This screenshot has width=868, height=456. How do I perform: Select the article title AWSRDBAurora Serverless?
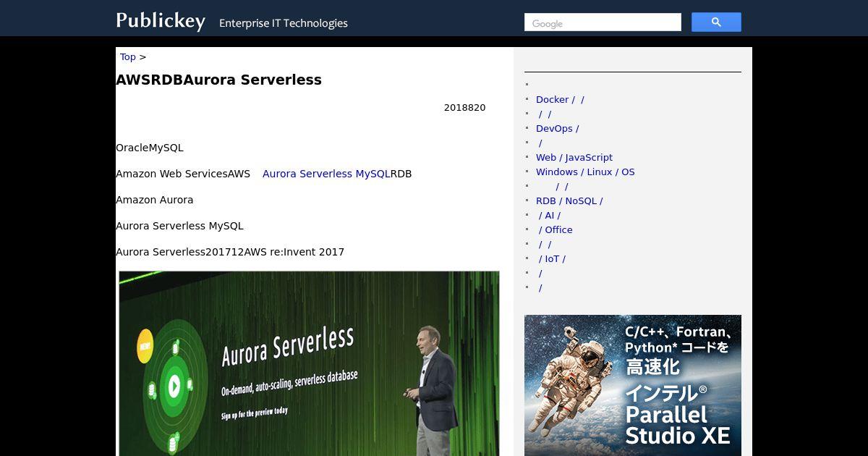(218, 80)
